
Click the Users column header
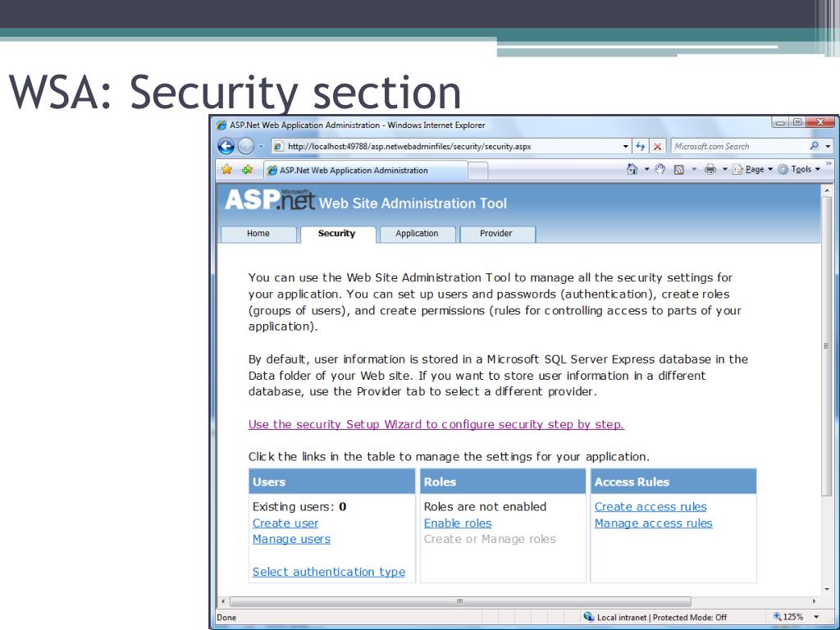coord(332,482)
